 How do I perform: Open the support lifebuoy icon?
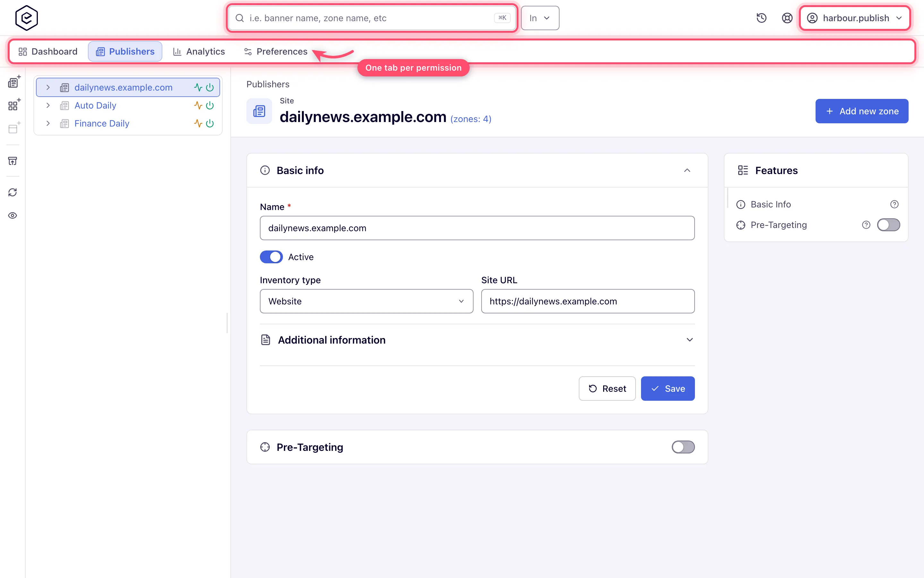point(787,18)
